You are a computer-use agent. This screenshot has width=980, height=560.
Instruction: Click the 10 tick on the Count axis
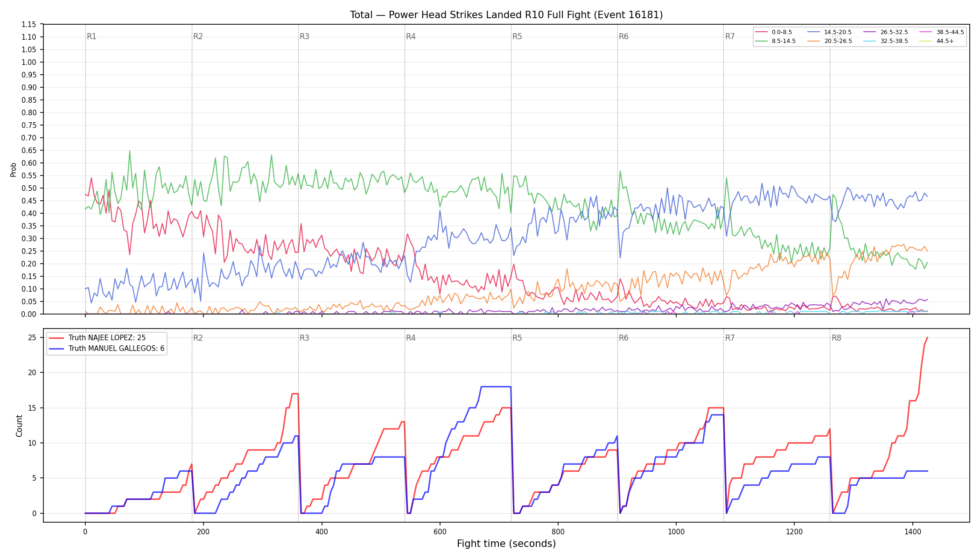32,443
